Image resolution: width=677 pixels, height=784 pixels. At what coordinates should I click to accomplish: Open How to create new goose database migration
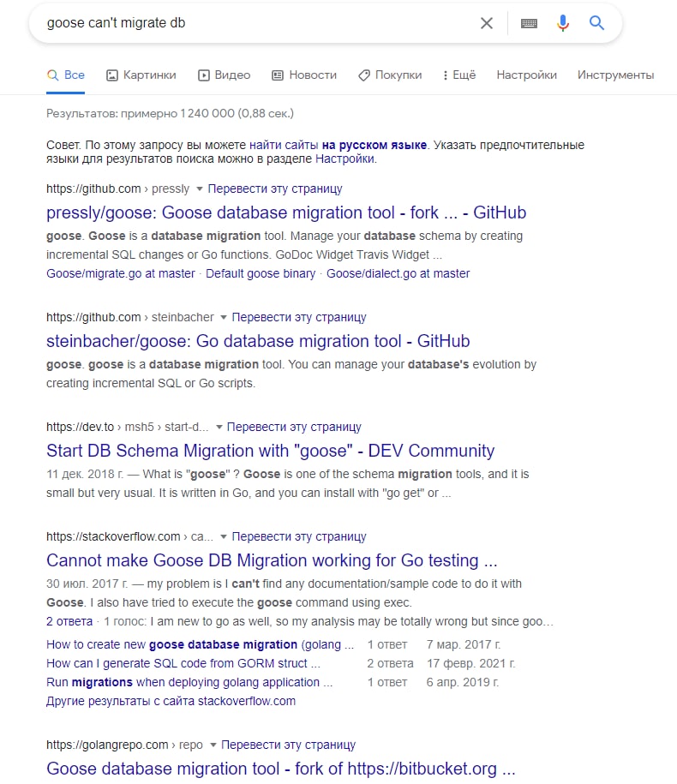click(x=200, y=644)
